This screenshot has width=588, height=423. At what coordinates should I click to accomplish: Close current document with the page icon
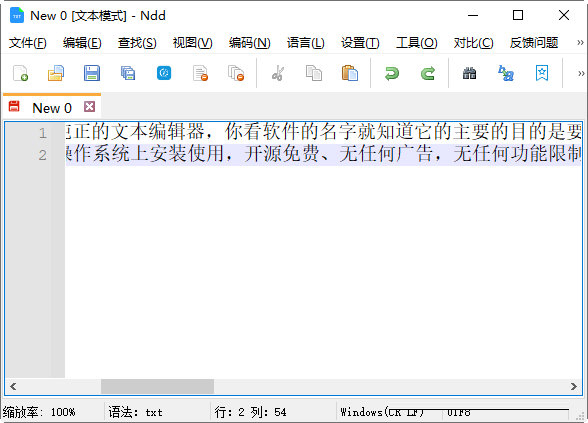click(x=200, y=73)
